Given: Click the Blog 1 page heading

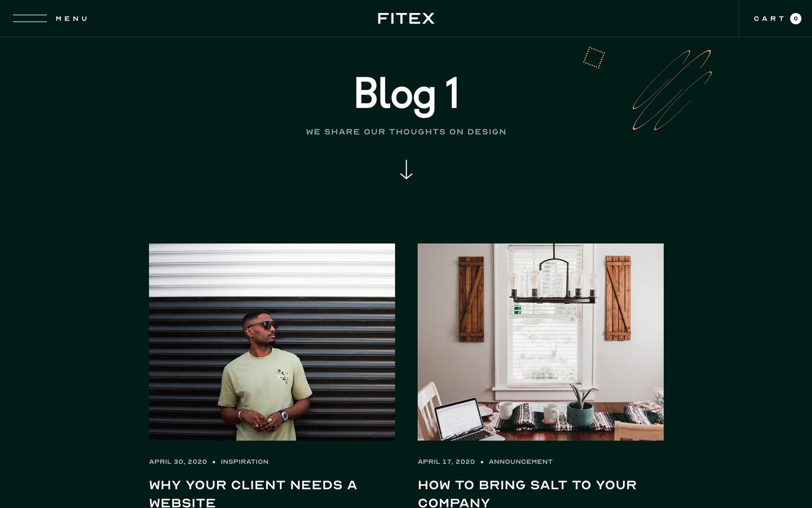Looking at the screenshot, I should 406,94.
